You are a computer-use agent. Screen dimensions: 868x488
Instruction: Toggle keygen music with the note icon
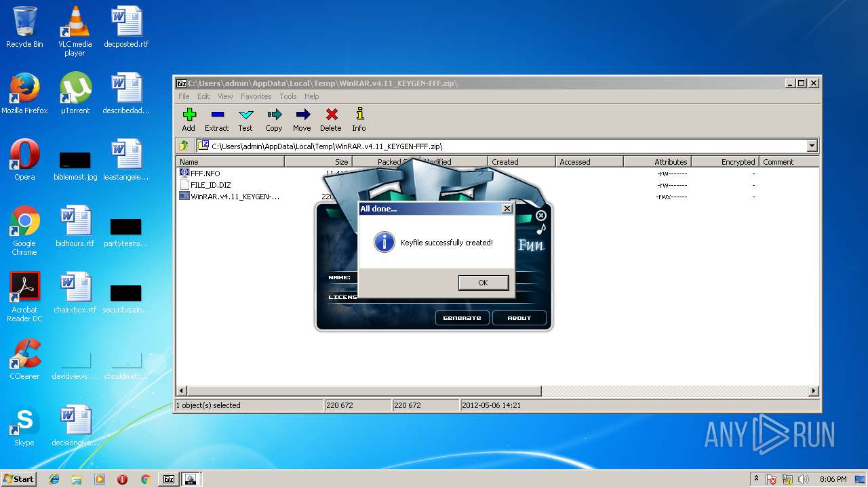click(540, 230)
